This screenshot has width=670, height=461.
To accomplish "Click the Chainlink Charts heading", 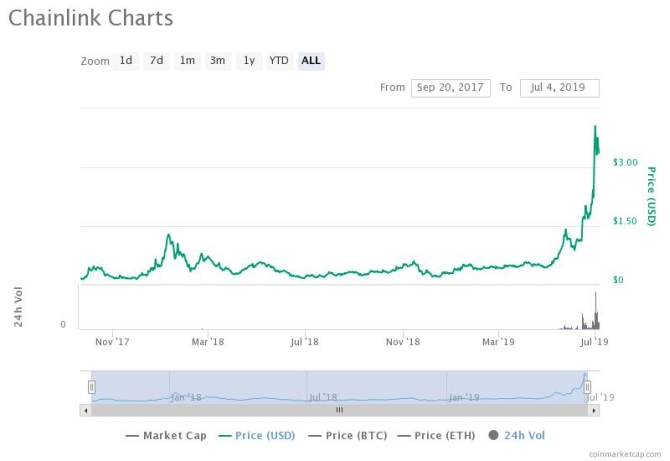I will [91, 18].
